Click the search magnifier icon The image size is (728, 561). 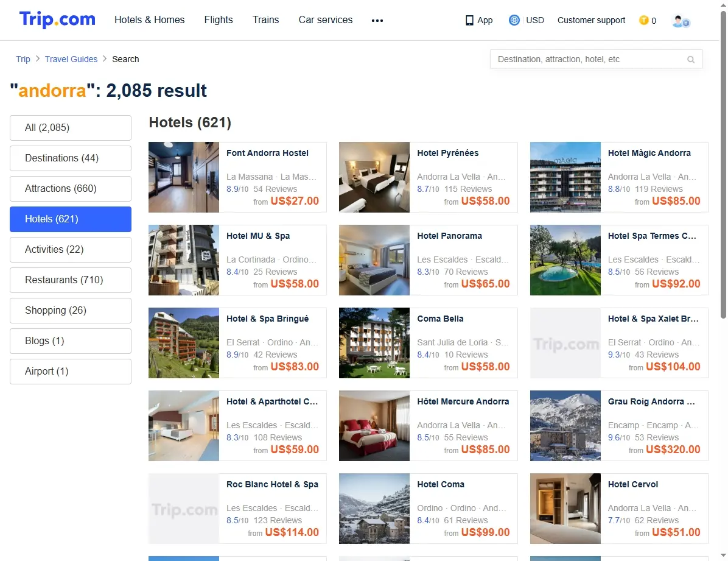691,60
